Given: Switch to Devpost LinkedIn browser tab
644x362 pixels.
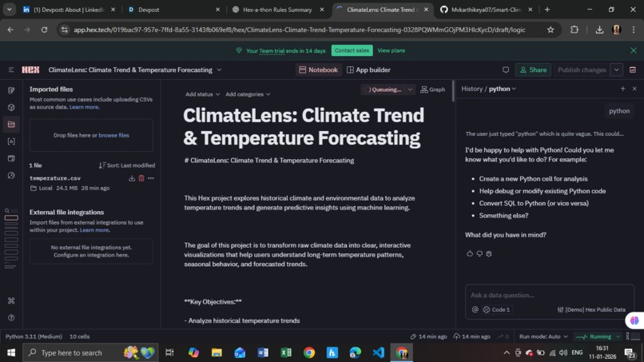Looking at the screenshot, I should (x=69, y=10).
